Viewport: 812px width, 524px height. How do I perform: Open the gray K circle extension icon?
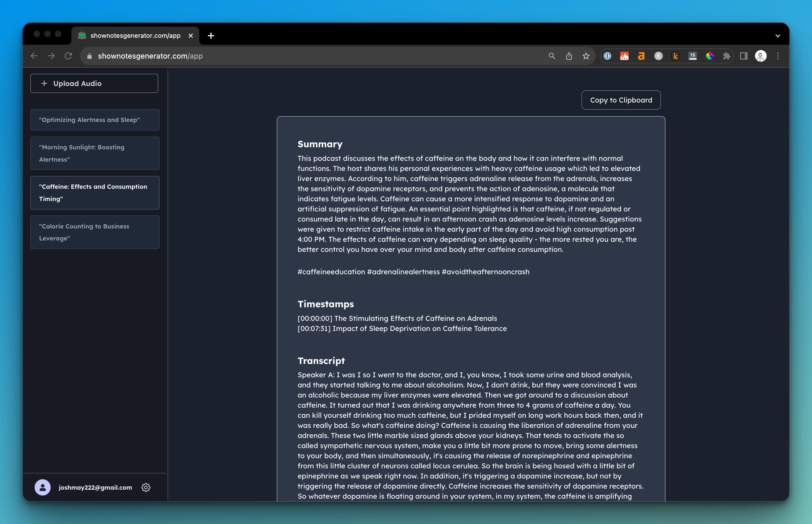click(659, 56)
